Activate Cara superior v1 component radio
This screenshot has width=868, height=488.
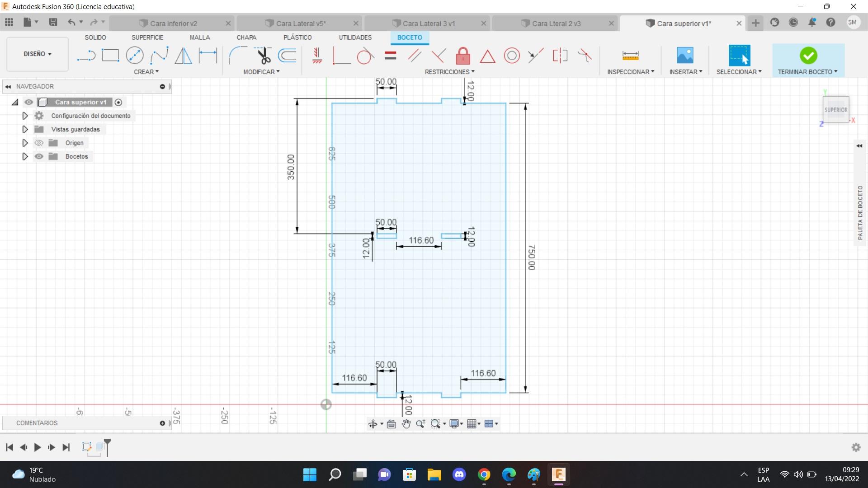[118, 102]
